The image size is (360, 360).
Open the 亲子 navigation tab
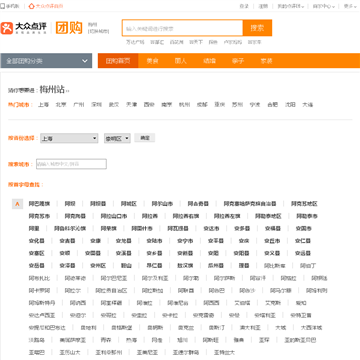(238, 61)
